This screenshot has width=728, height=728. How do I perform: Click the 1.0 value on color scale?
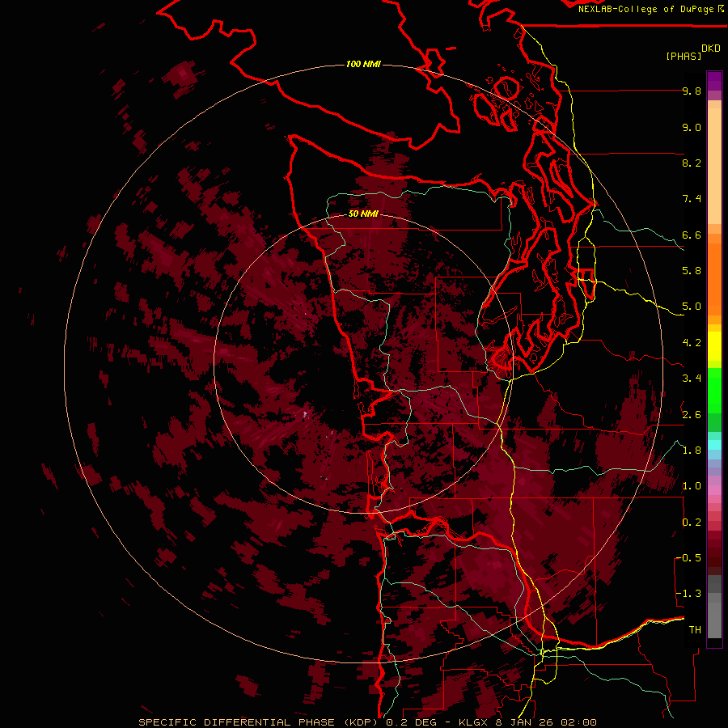[x=692, y=486]
